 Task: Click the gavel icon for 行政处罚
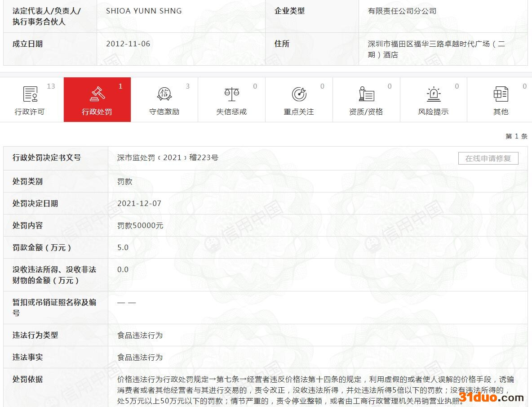click(97, 94)
